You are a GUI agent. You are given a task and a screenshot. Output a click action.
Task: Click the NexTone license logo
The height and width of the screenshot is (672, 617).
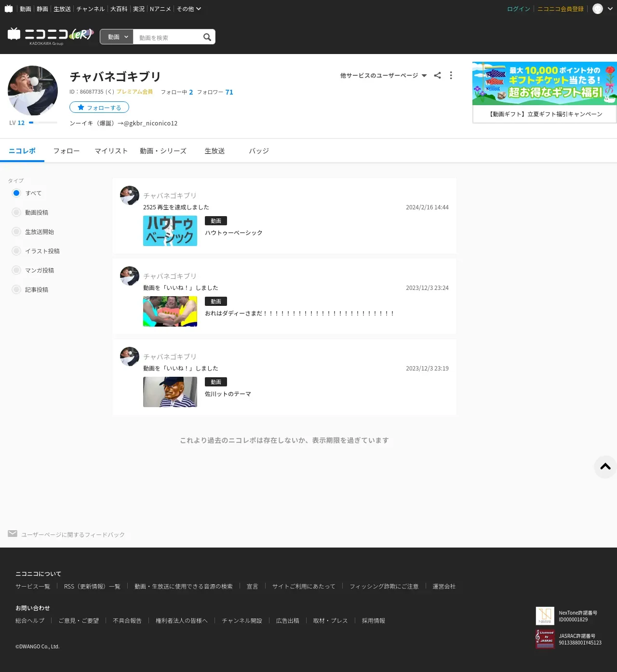(545, 616)
